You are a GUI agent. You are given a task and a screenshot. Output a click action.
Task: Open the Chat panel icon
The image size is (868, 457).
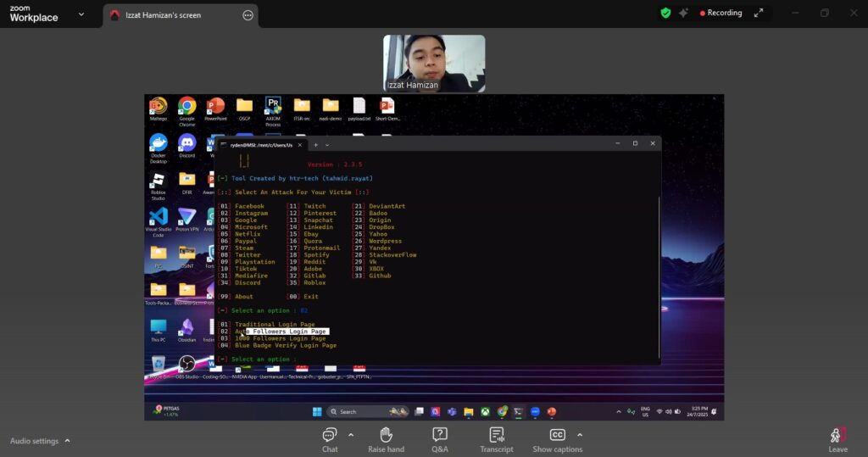[x=330, y=435]
